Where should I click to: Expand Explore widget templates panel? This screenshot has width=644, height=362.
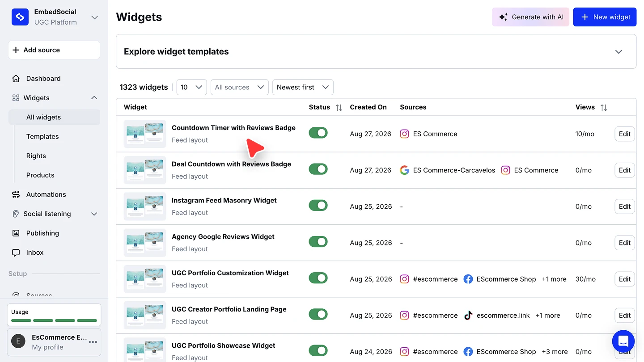point(619,52)
